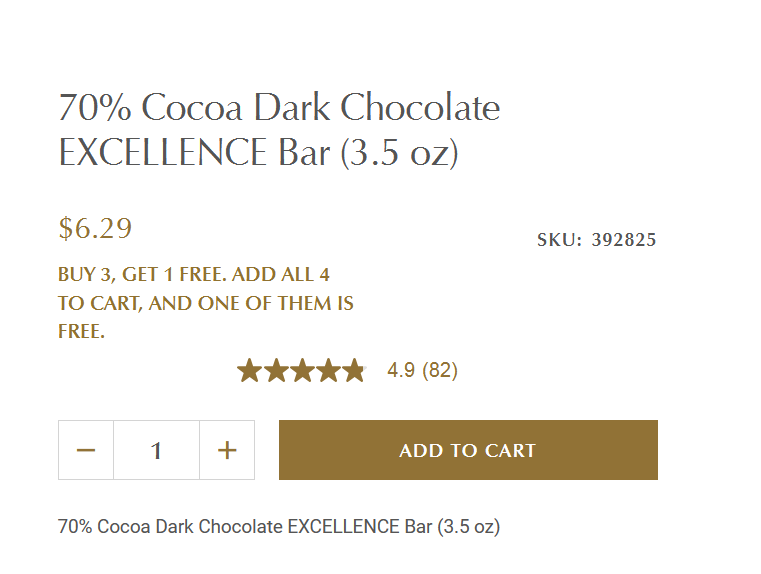Viewport: 761px width, 574px height.
Task: Click the BUY 3, GET 1 FREE promo text
Action: point(206,303)
